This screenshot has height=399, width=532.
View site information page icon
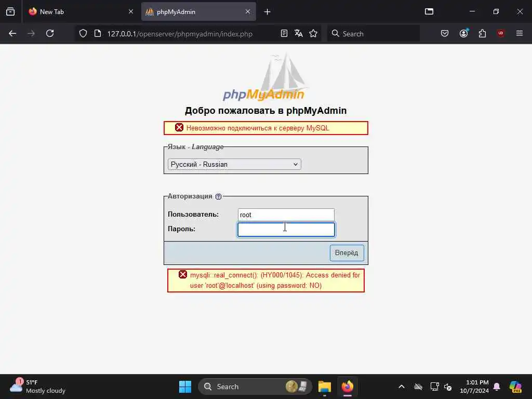[x=98, y=33]
